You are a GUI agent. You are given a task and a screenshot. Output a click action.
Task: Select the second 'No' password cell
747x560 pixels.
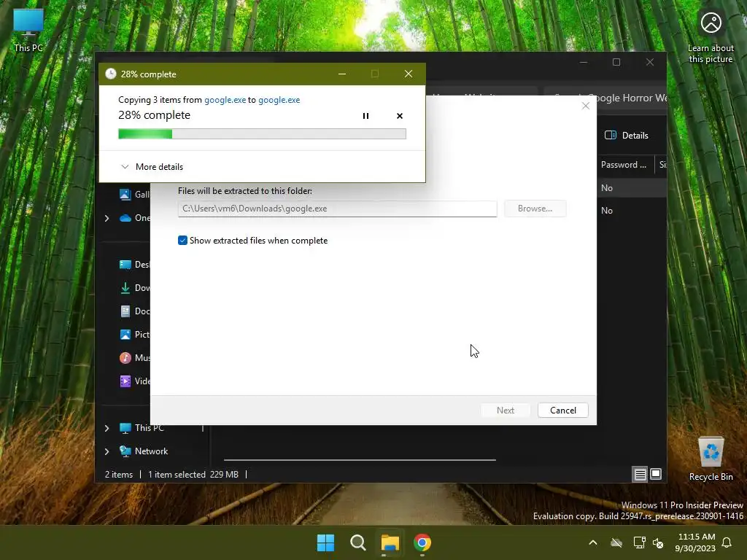[x=607, y=211]
